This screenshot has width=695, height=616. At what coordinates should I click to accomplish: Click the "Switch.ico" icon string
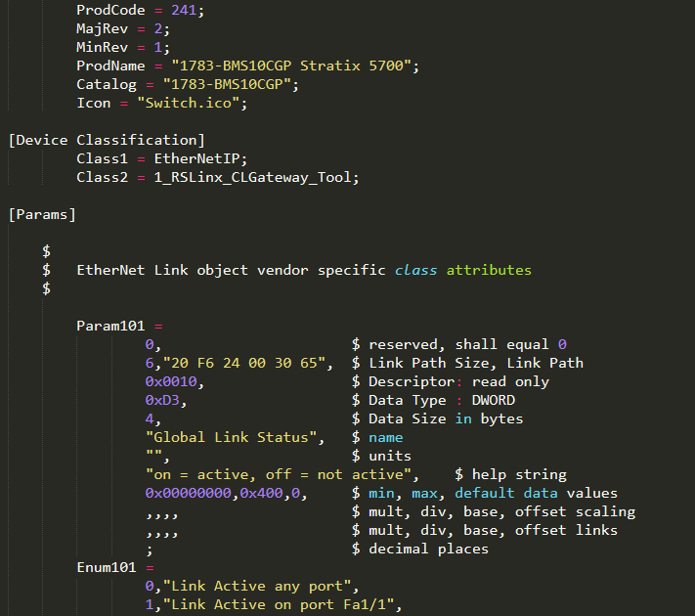(x=192, y=103)
